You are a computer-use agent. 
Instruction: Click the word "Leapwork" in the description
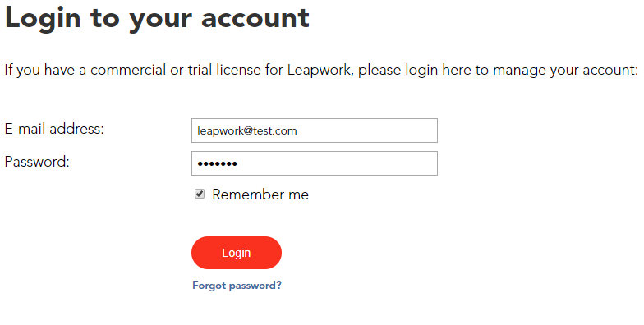(x=319, y=71)
